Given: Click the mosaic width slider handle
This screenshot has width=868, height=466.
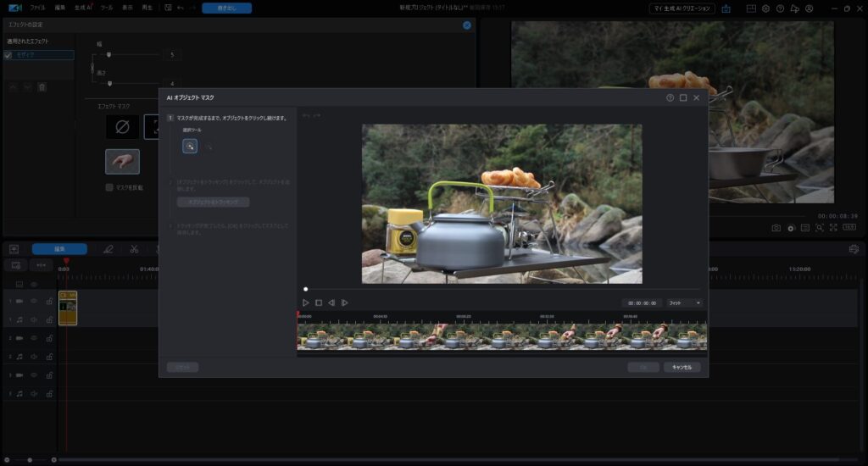Looking at the screenshot, I should pyautogui.click(x=108, y=55).
